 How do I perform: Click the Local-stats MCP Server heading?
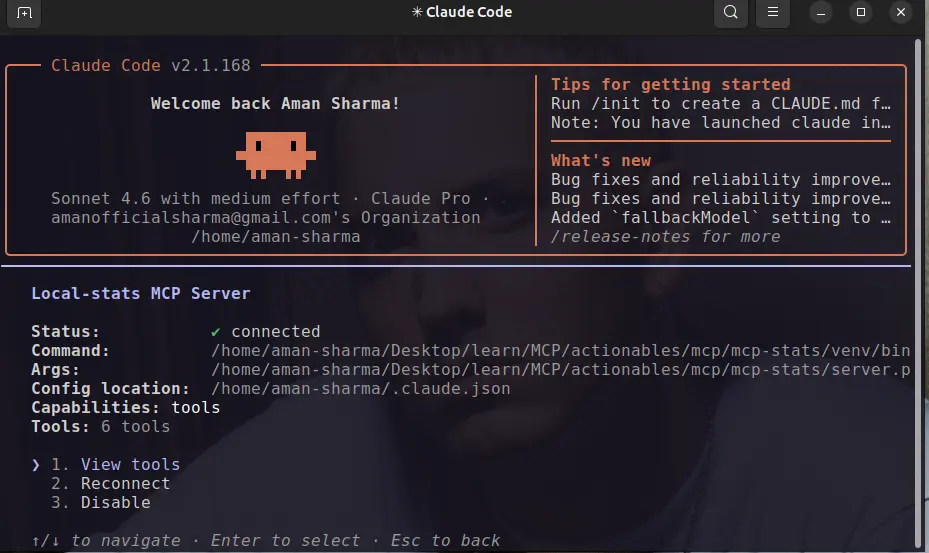point(141,294)
